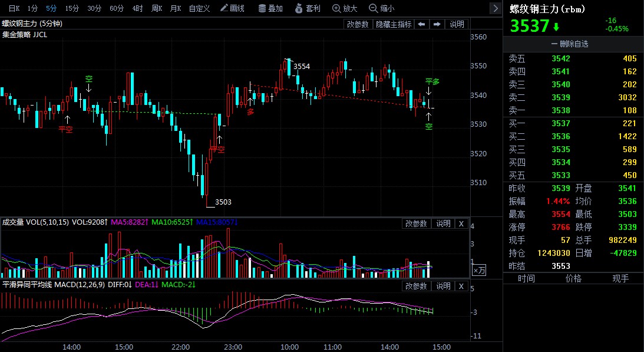
Task: Select the 60分 timeframe tab
Action: 117,8
